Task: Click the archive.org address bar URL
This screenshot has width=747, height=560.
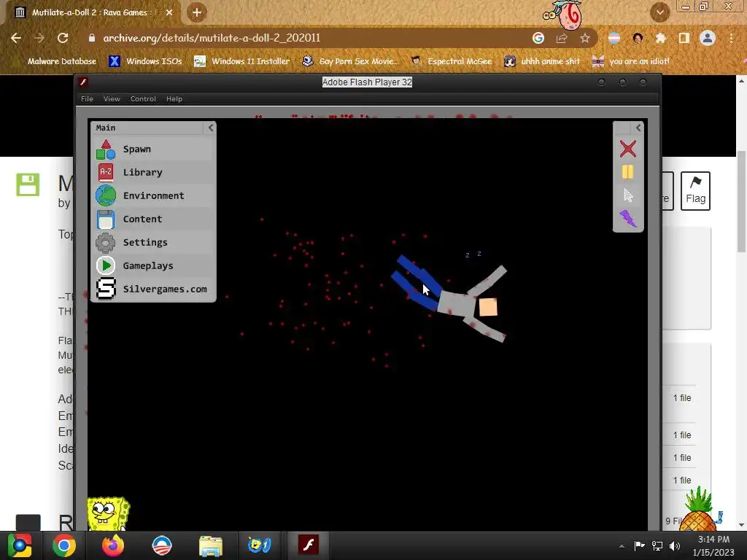Action: [212, 38]
